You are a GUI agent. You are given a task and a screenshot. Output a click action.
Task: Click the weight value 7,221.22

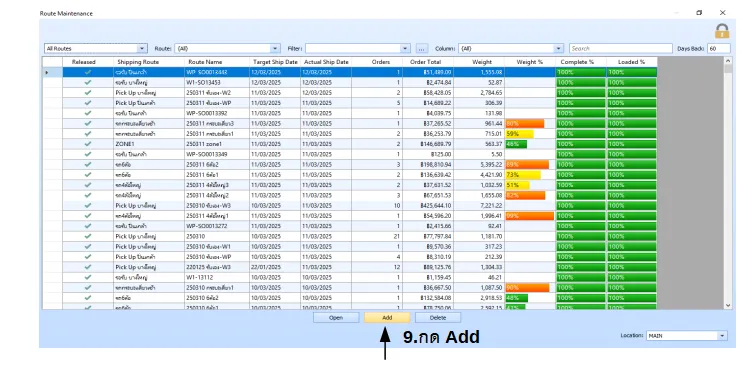pos(492,205)
